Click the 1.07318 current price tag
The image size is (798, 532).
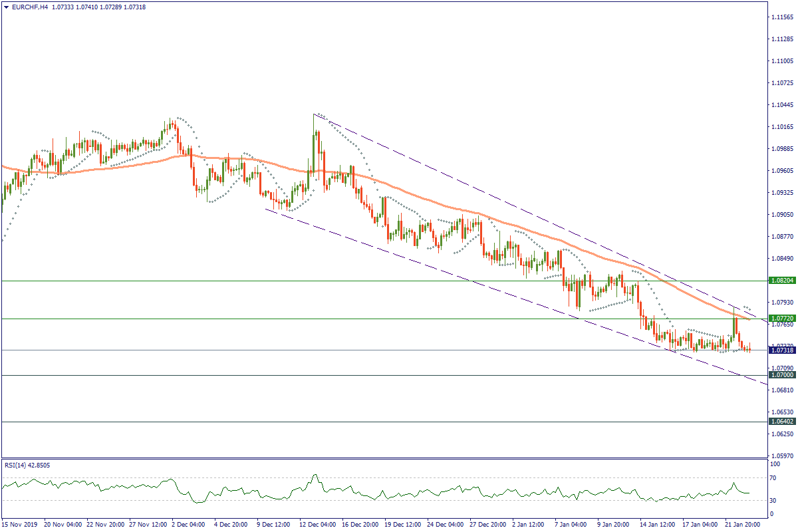[x=782, y=350]
